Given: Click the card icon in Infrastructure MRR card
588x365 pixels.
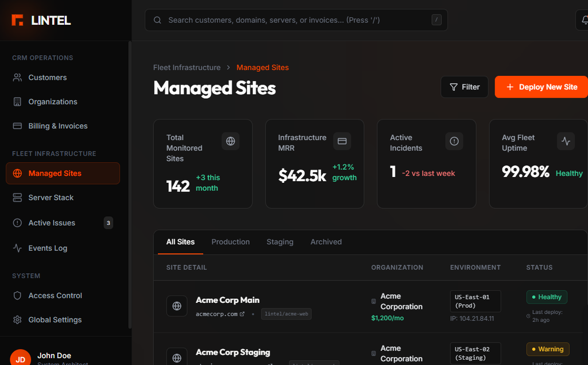Looking at the screenshot, I should click(342, 141).
